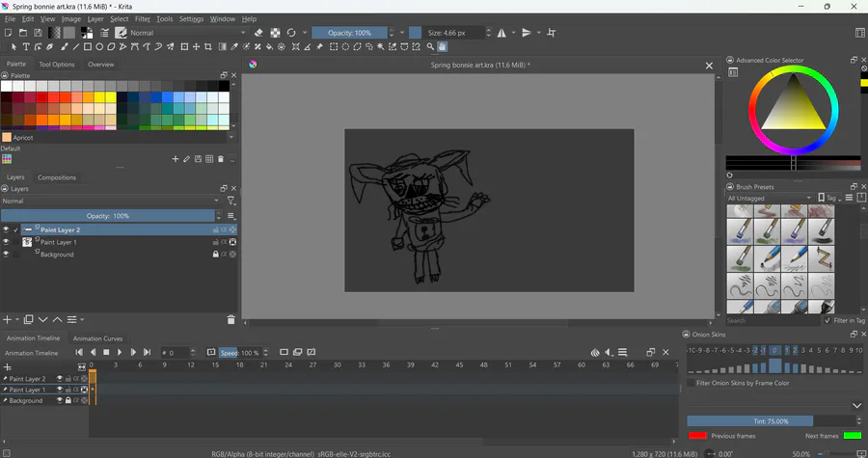The width and height of the screenshot is (868, 458).
Task: Open the All Untagged brush tag dropdown
Action: (x=770, y=198)
